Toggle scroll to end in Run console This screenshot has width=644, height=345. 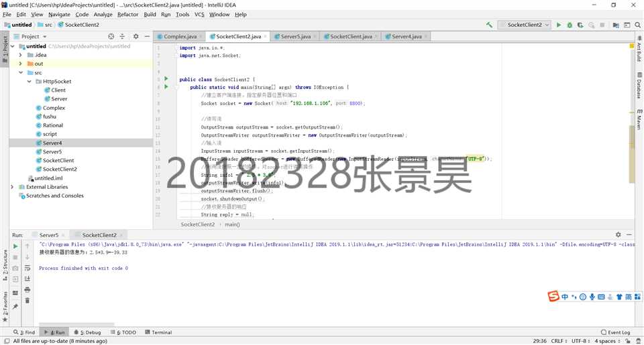click(27, 279)
